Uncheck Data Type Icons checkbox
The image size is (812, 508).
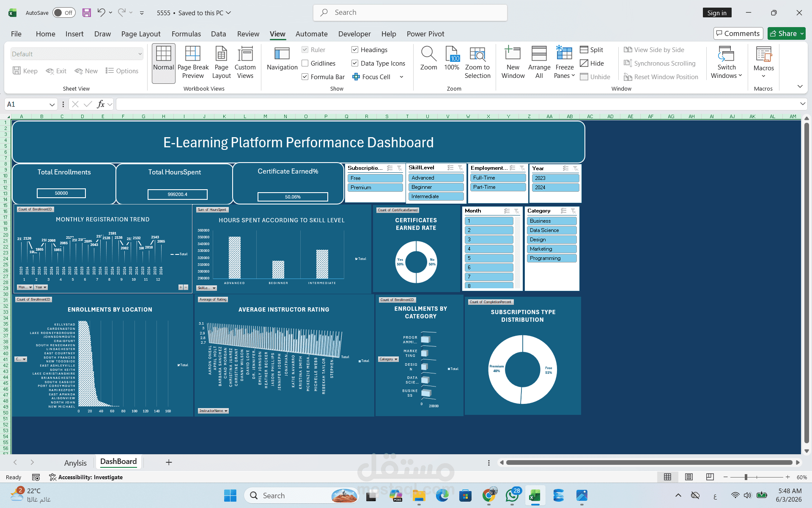click(x=355, y=63)
